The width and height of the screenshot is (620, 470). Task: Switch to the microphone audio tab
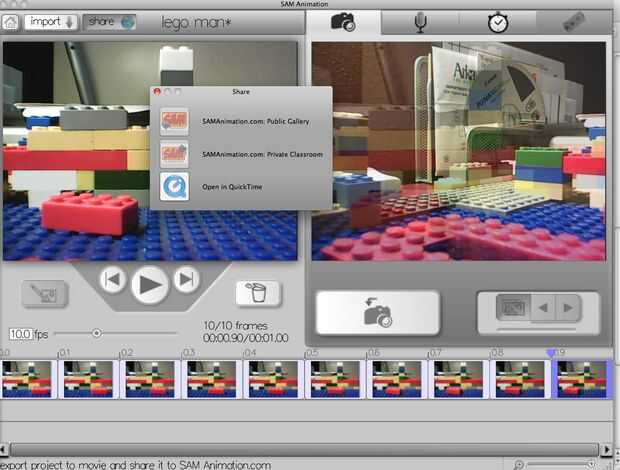[x=420, y=22]
